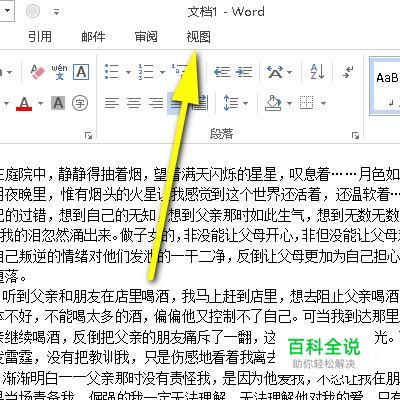The image size is (400, 400).
Task: Click text line starting '渐渐明白'
Action: point(200,378)
